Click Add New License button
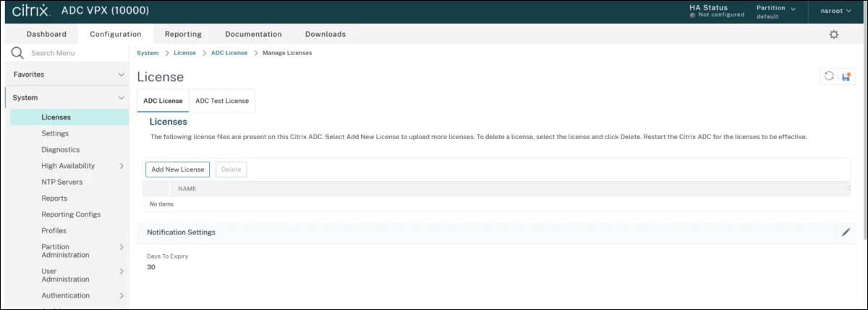The width and height of the screenshot is (868, 310). pos(178,169)
